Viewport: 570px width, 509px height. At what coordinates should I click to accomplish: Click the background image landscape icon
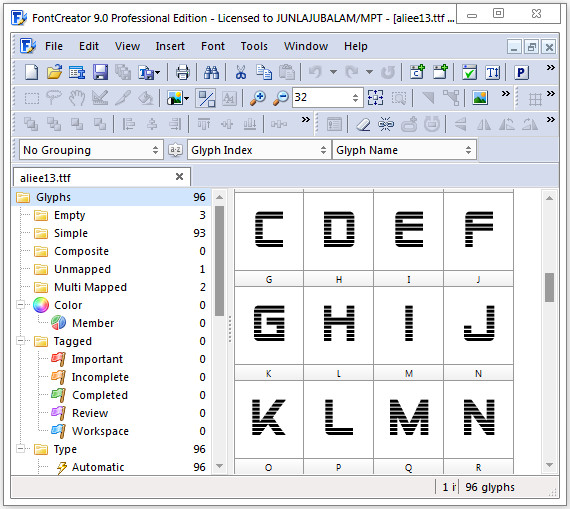click(x=480, y=98)
